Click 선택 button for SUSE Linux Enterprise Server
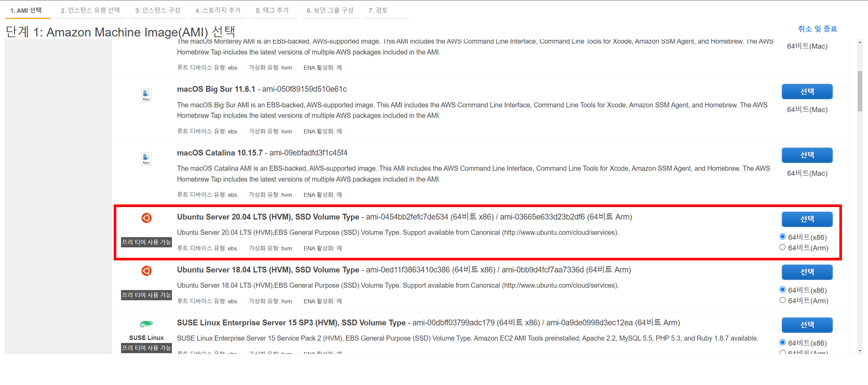The width and height of the screenshot is (868, 385). [x=807, y=325]
